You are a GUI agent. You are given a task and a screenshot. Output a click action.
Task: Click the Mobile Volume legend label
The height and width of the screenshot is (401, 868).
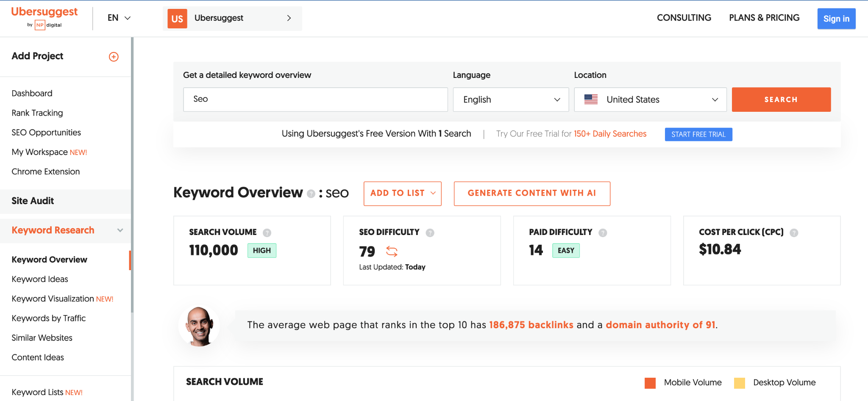click(693, 382)
